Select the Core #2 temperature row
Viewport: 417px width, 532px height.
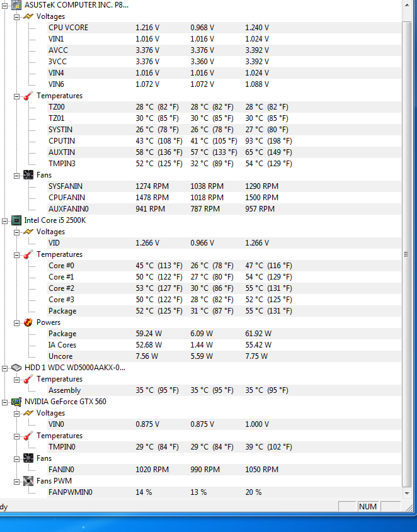coord(224,288)
